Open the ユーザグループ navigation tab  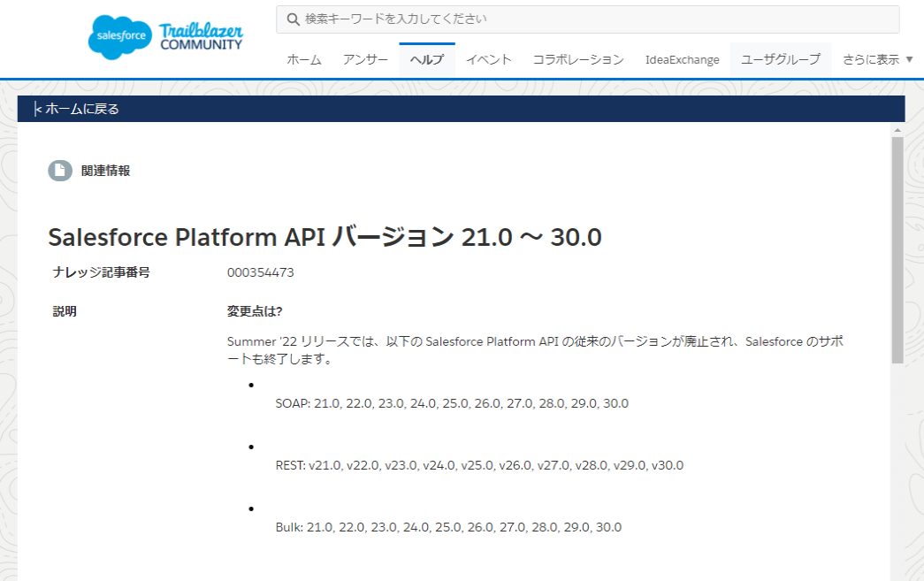point(781,59)
